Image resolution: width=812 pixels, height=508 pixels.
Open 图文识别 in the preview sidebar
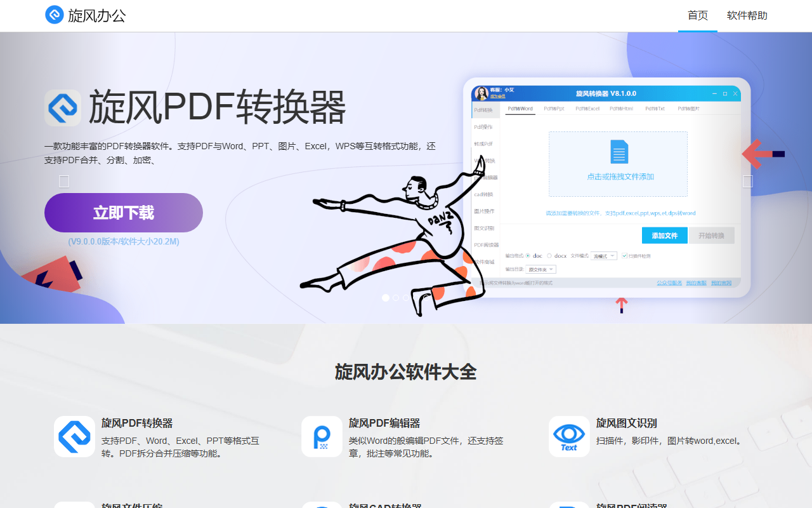[484, 228]
